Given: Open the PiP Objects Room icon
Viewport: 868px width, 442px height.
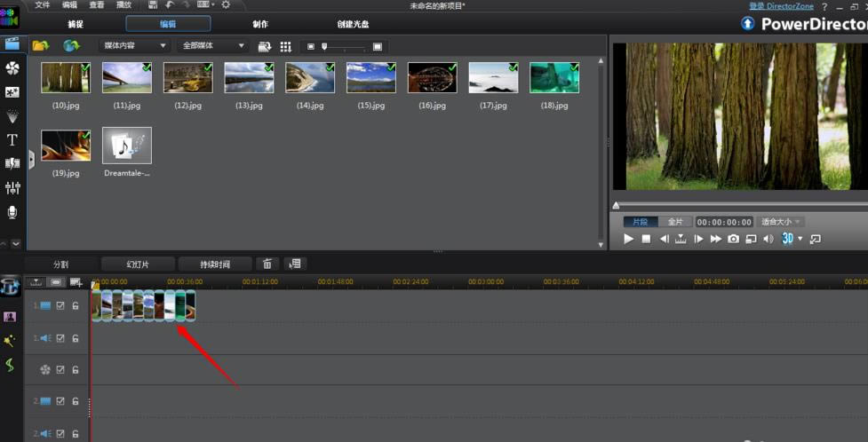Looking at the screenshot, I should (x=12, y=91).
